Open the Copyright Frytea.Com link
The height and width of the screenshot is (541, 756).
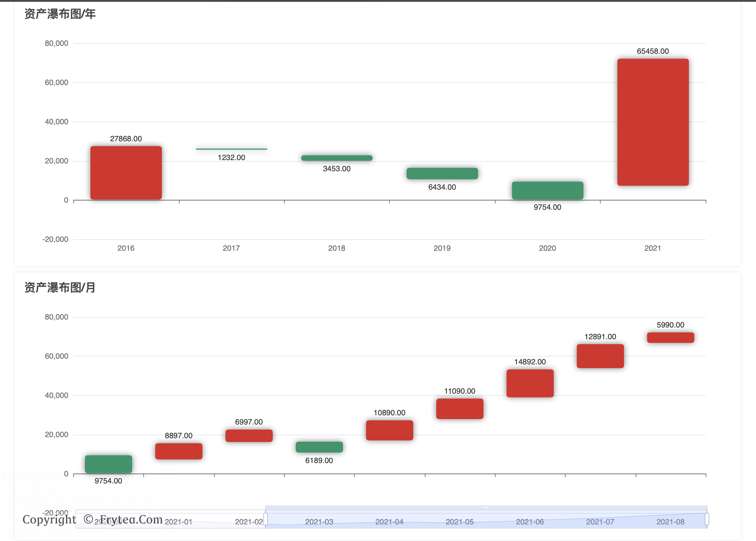[x=92, y=519]
